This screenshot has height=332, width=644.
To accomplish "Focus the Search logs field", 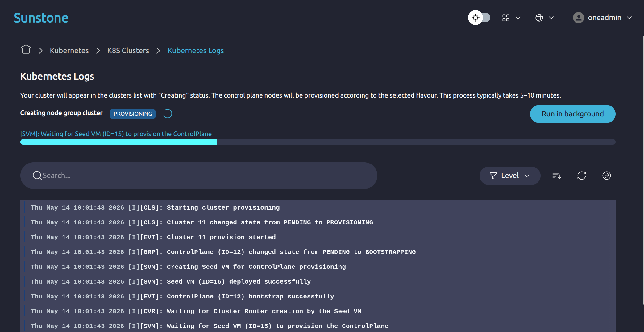I will pyautogui.click(x=199, y=176).
